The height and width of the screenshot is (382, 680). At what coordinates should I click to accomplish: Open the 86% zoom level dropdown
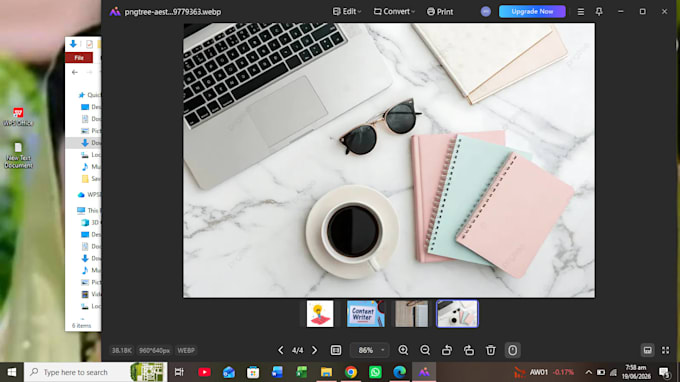click(369, 350)
